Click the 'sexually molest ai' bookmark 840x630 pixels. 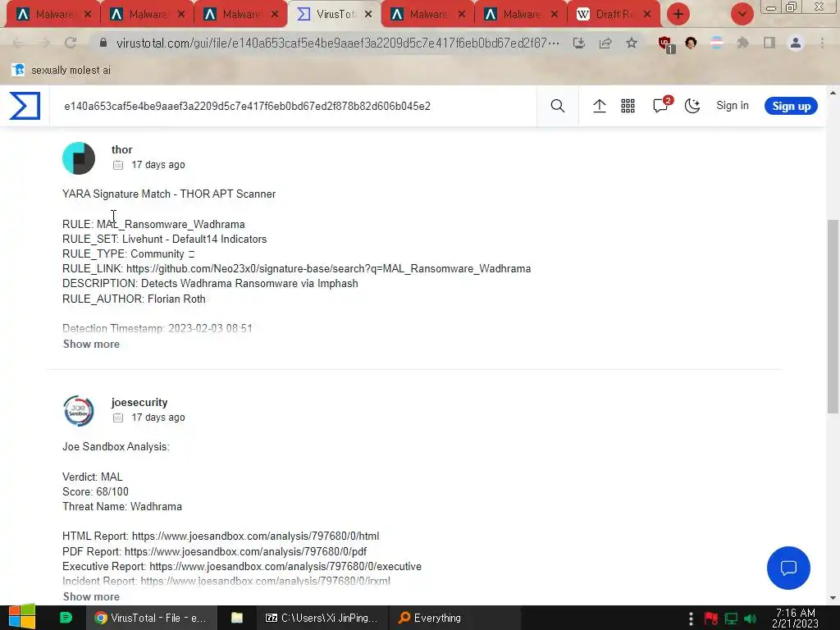coord(61,70)
